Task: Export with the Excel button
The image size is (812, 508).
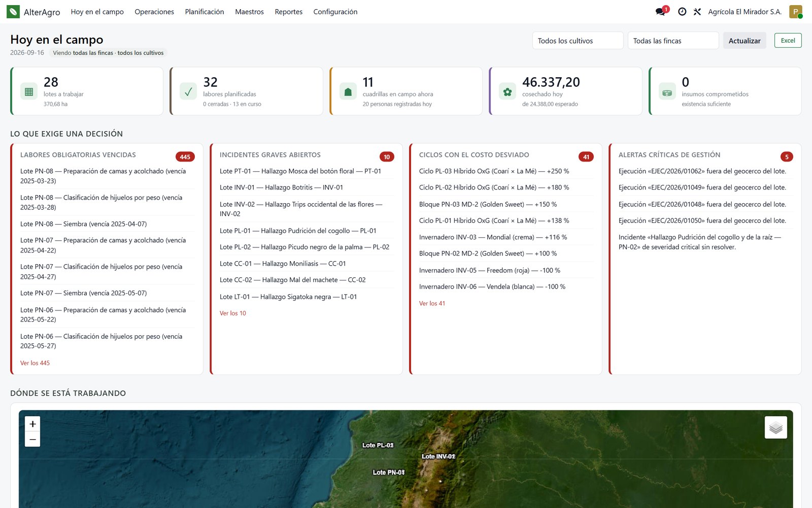Action: coord(788,41)
